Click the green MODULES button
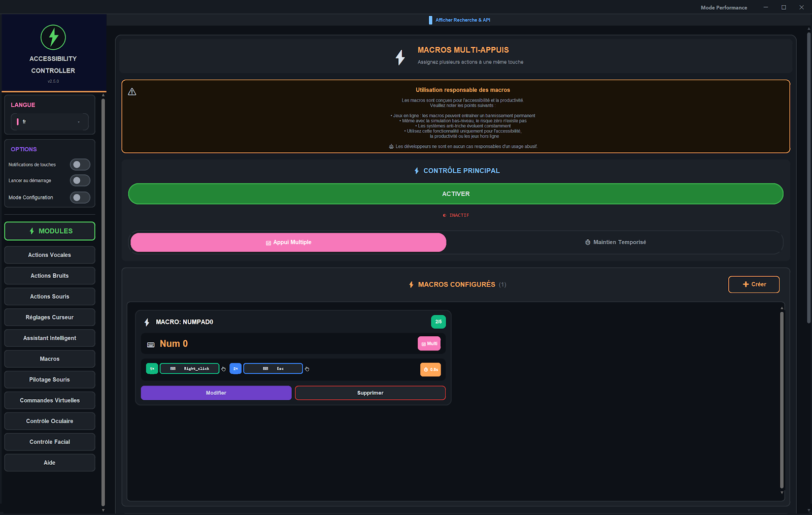The width and height of the screenshot is (812, 515). (x=50, y=231)
